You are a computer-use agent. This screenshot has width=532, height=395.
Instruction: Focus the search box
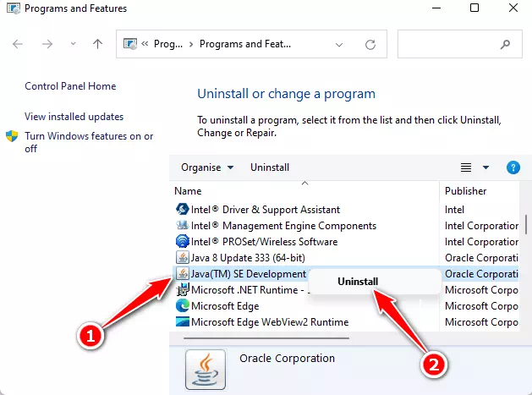[x=460, y=44]
